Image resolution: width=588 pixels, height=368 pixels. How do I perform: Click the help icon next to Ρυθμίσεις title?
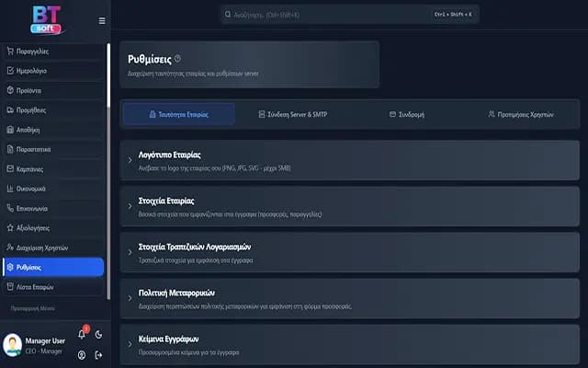[177, 59]
